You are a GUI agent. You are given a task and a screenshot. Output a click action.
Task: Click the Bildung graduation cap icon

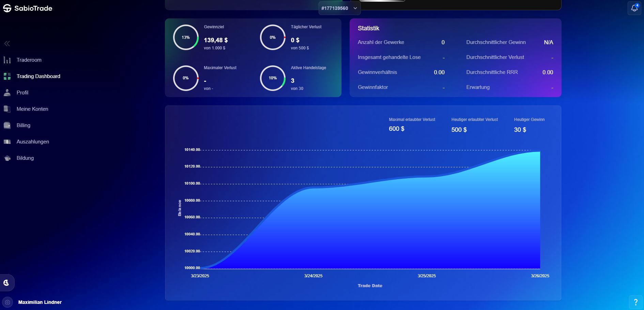click(7, 158)
